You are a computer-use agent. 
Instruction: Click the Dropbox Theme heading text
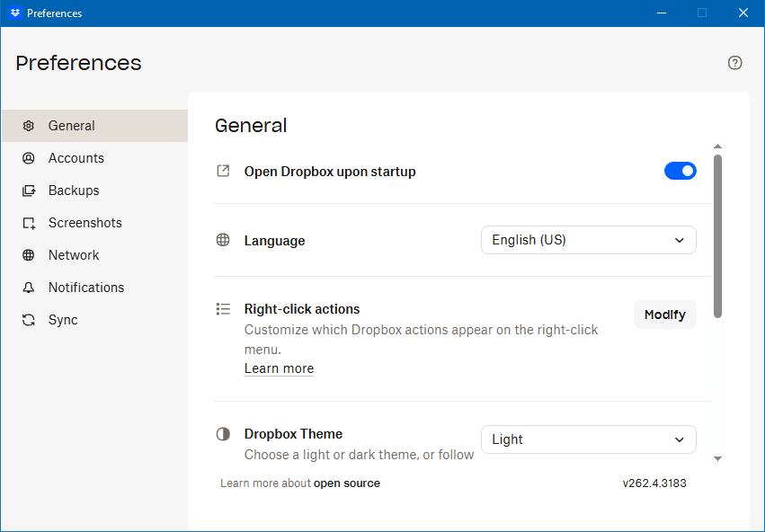293,434
